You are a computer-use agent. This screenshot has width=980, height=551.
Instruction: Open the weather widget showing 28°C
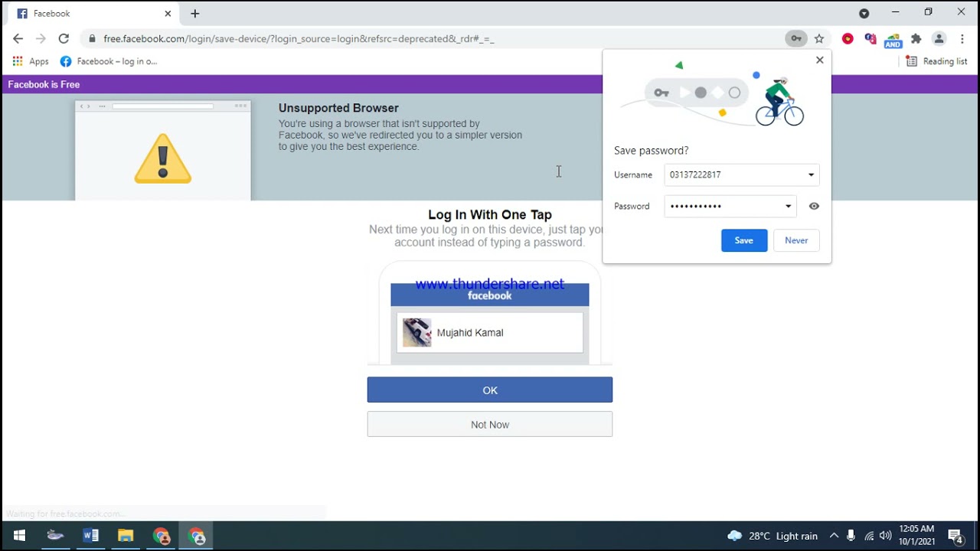[772, 536]
